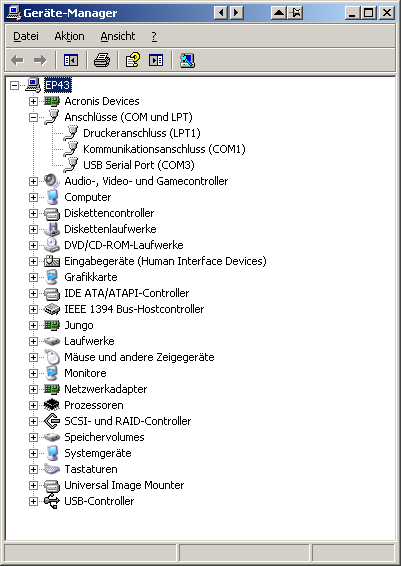Expand the Monitore node
401x566 pixels.
(33, 373)
